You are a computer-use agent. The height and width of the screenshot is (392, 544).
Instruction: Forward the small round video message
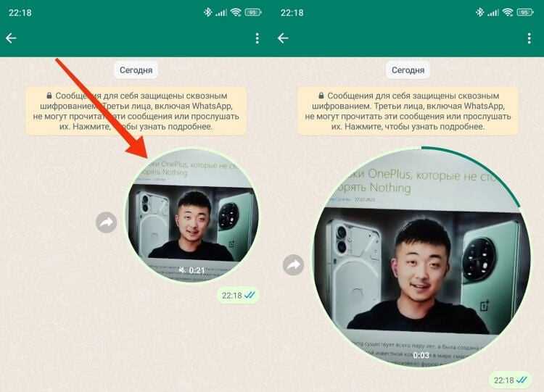coord(106,222)
